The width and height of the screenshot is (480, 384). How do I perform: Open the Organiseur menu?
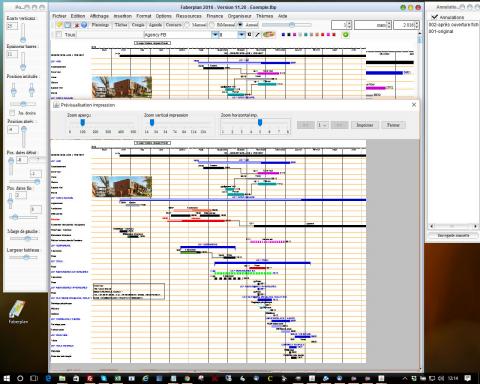click(x=239, y=16)
